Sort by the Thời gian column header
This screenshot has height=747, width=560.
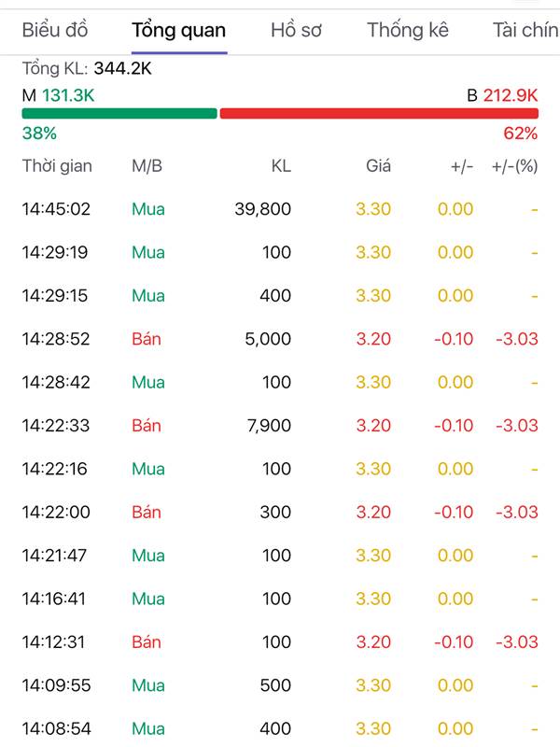(57, 166)
